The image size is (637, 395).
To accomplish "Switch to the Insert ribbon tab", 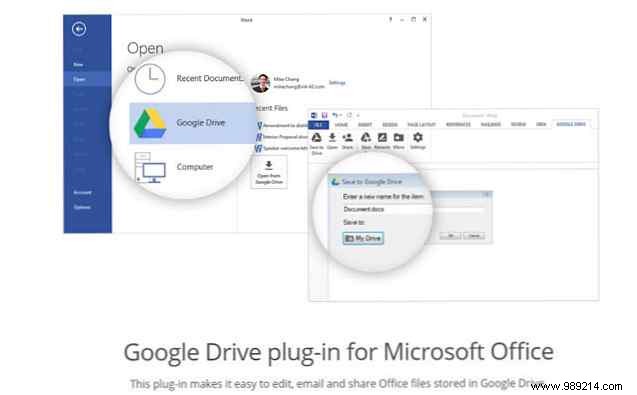I will 365,125.
